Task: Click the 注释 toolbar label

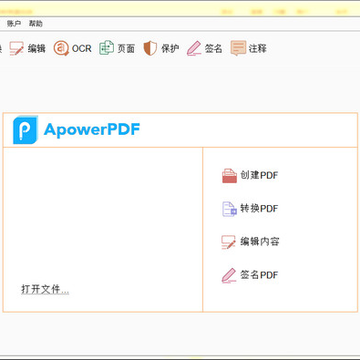Action: [x=258, y=49]
